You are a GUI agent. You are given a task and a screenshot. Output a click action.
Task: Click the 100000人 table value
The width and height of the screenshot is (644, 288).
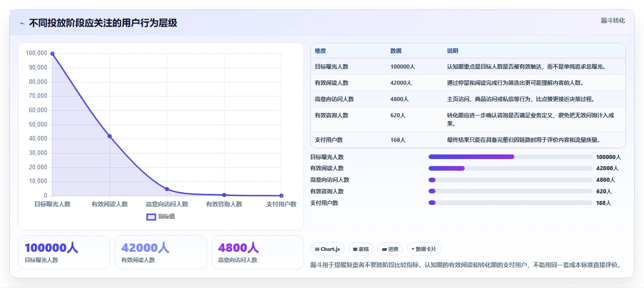(x=403, y=67)
